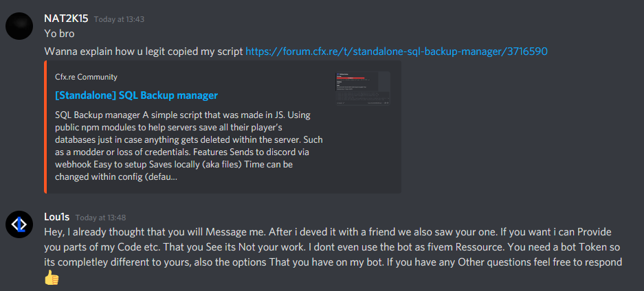Click the Today at 13:43 timestamp
644x291 pixels.
pyautogui.click(x=119, y=19)
